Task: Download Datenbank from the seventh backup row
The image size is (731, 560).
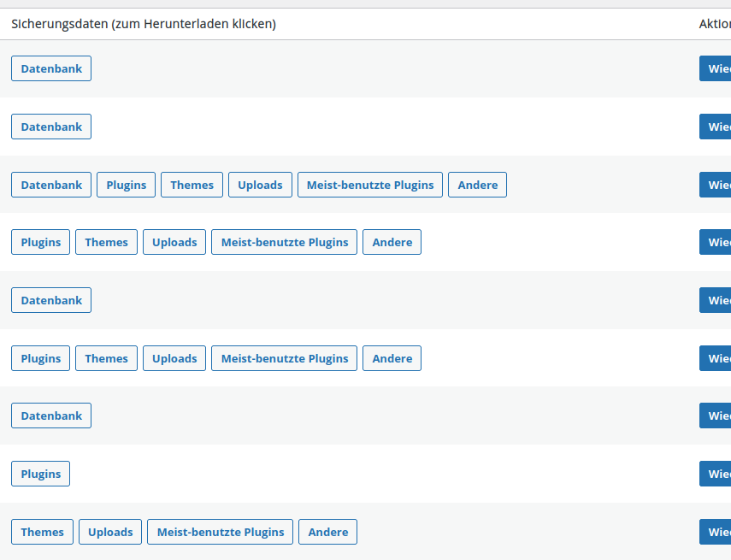Action: (51, 416)
